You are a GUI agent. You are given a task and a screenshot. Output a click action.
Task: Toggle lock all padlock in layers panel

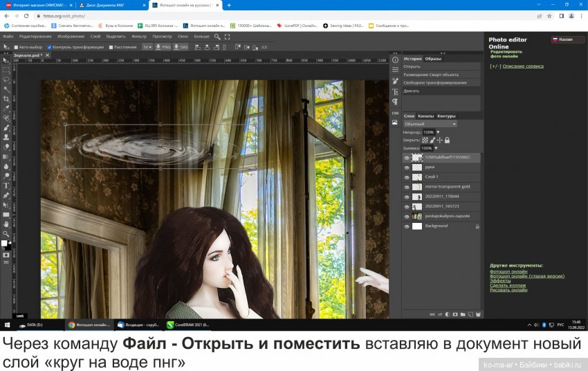point(448,140)
